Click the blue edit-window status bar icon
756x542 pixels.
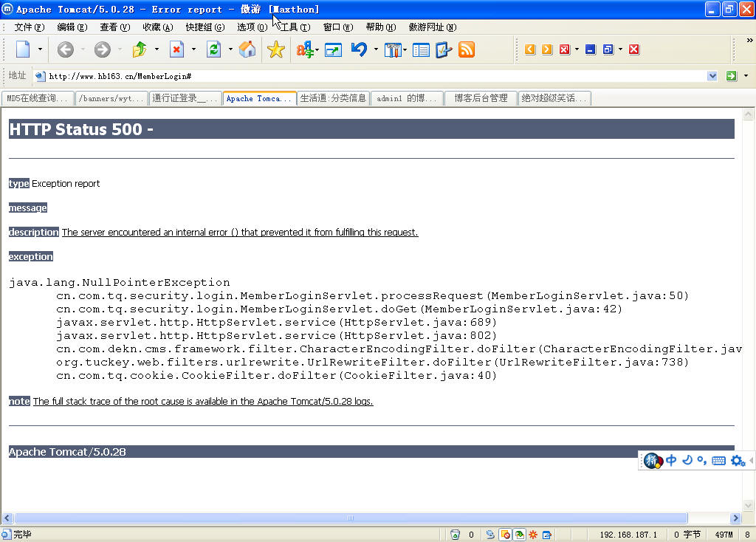(547, 535)
